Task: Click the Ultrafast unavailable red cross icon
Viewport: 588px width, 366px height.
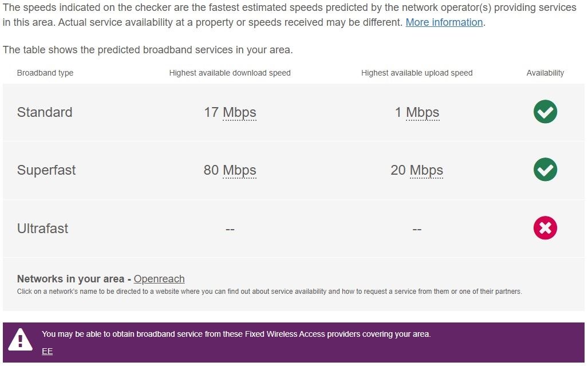Action: point(545,228)
